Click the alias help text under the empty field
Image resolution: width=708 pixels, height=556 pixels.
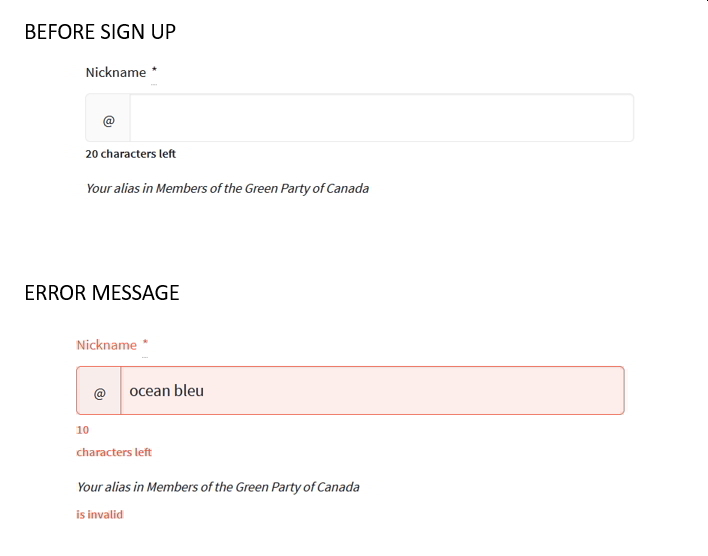point(227,188)
